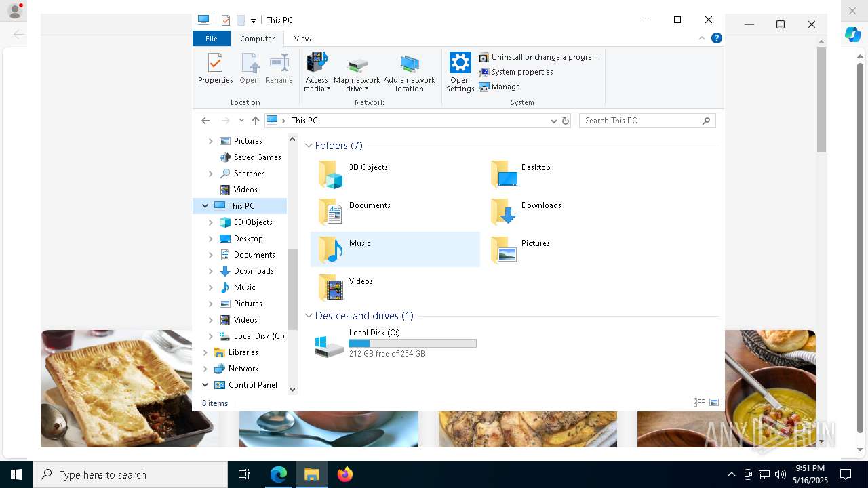The height and width of the screenshot is (488, 868).
Task: Click Uninstall or change a program
Action: (538, 57)
